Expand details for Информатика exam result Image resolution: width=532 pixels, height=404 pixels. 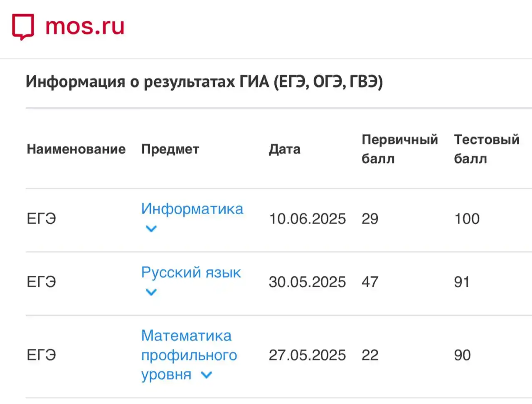pos(151,229)
